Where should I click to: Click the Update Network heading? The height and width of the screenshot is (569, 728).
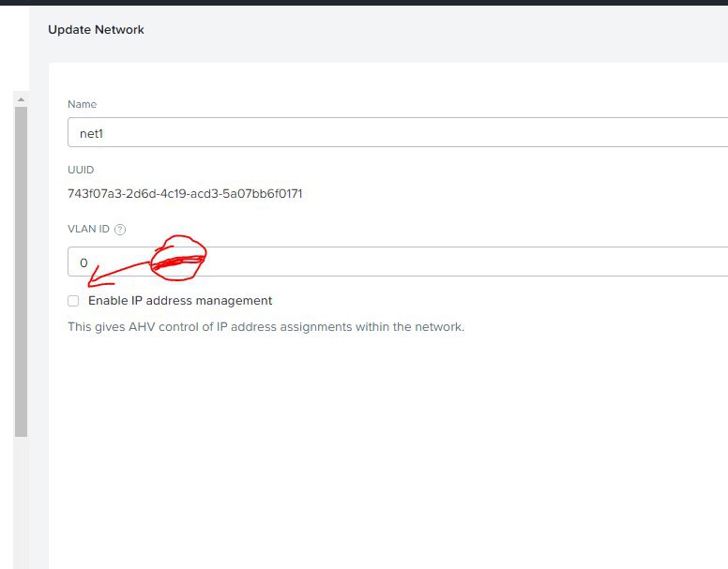[x=96, y=30]
